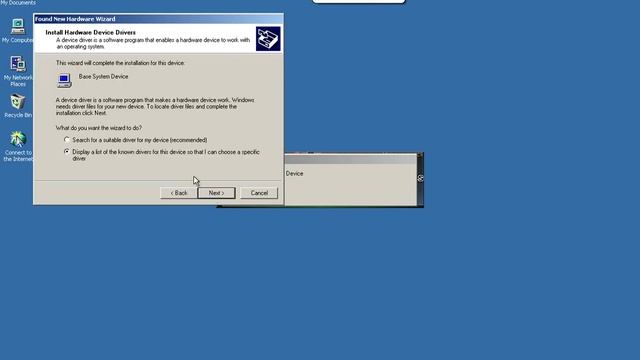
Task: Click the hardware wizard header icon
Action: click(268, 39)
